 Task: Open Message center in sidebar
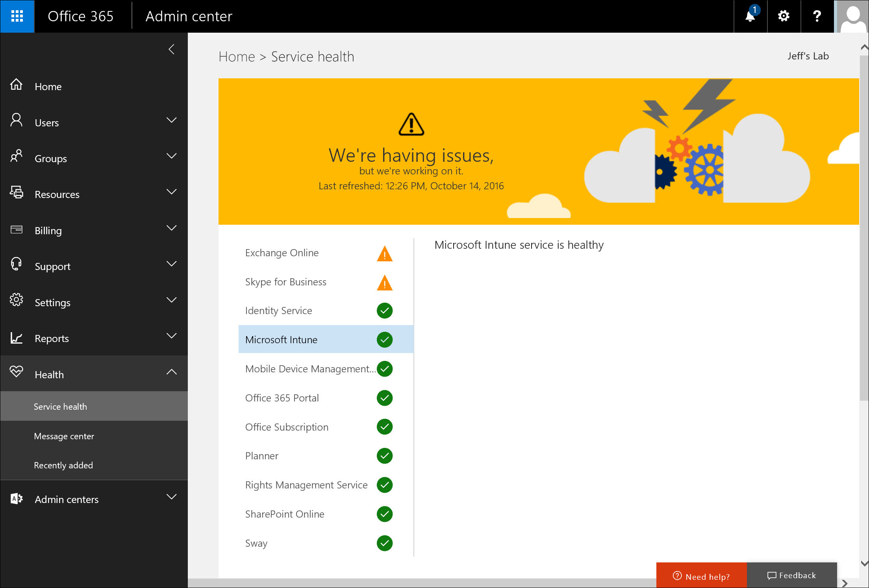click(94, 436)
